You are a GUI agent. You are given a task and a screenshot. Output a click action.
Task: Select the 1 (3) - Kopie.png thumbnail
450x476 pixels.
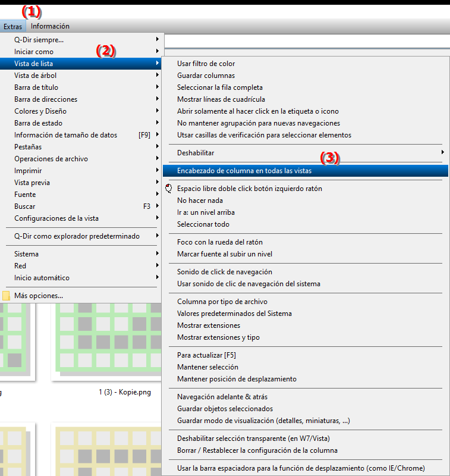coord(107,342)
